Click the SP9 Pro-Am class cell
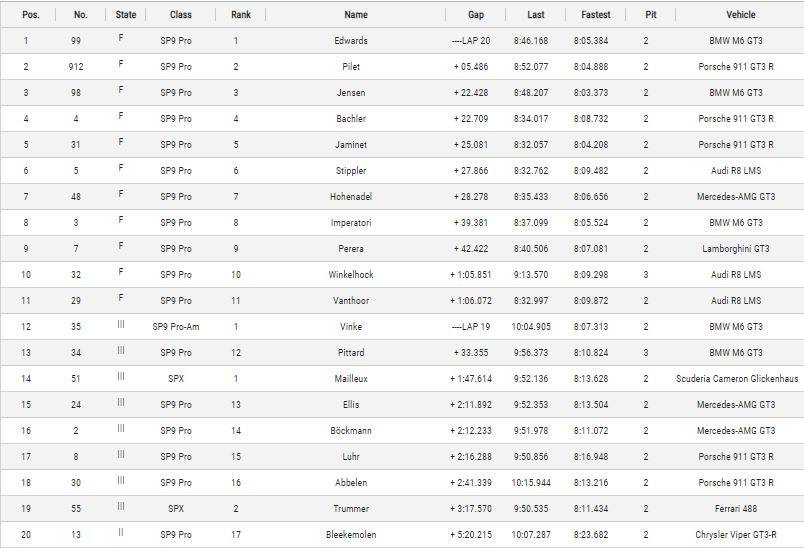Screen dimensions: 804x548 176,327
